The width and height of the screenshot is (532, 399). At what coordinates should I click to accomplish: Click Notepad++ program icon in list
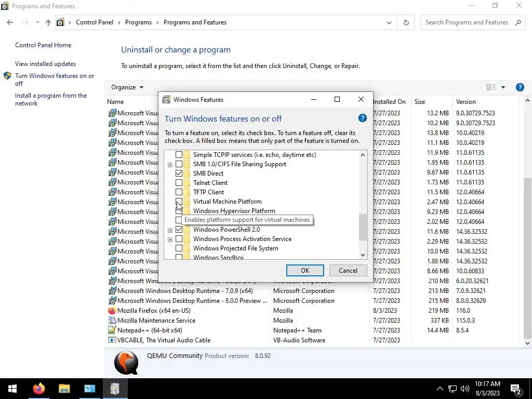pyautogui.click(x=112, y=330)
